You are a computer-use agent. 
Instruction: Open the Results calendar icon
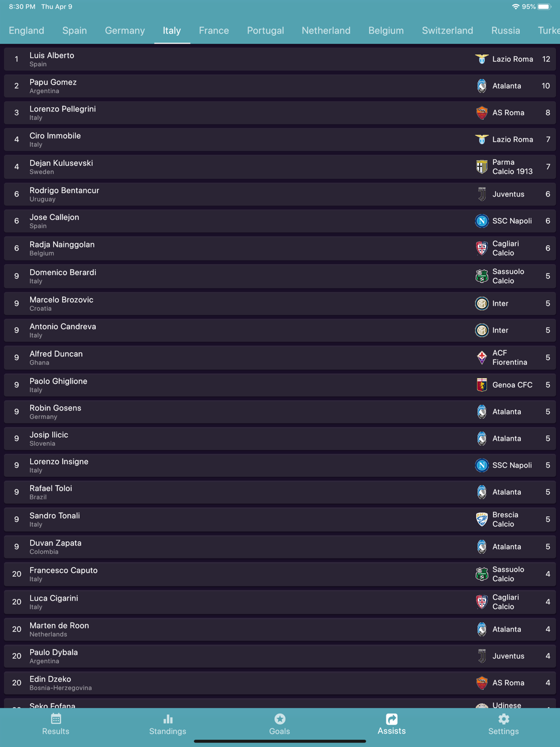coord(56,718)
